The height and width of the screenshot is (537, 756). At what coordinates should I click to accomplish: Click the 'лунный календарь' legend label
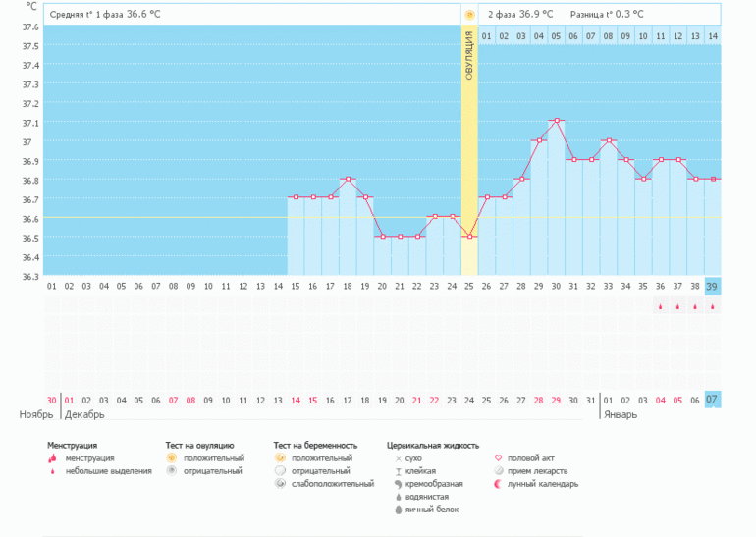[x=543, y=484]
